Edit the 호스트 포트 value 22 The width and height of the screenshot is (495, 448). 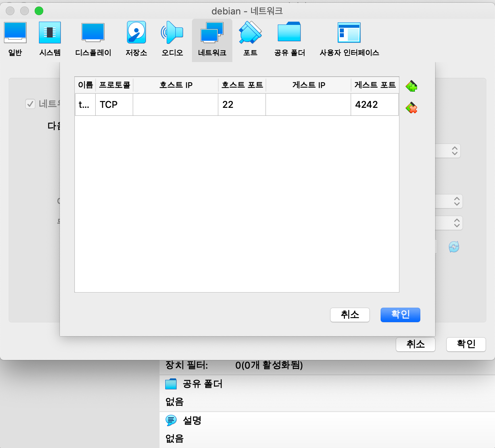click(242, 104)
